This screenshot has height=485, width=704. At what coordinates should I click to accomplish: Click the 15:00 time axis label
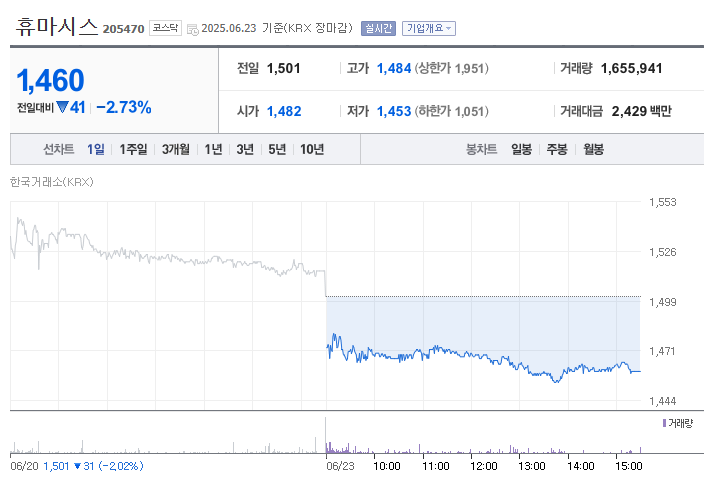click(x=629, y=466)
